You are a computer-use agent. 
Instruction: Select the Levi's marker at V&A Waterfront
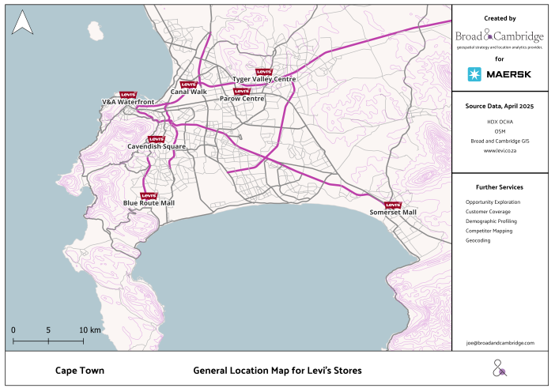pyautogui.click(x=127, y=95)
